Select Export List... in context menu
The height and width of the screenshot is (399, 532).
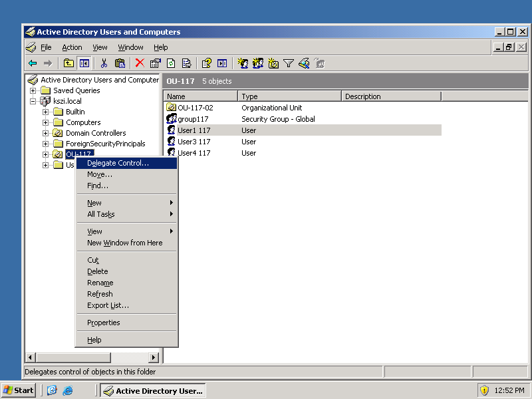pyautogui.click(x=126, y=305)
